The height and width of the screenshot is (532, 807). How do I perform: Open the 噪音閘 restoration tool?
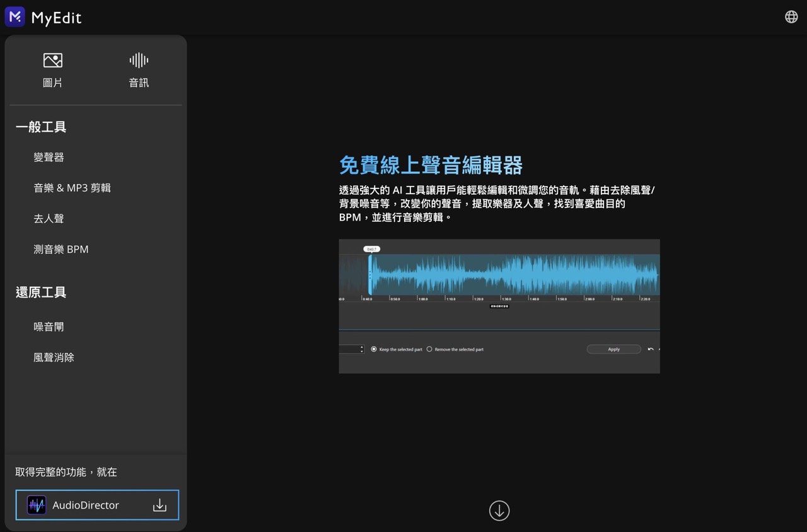49,326
